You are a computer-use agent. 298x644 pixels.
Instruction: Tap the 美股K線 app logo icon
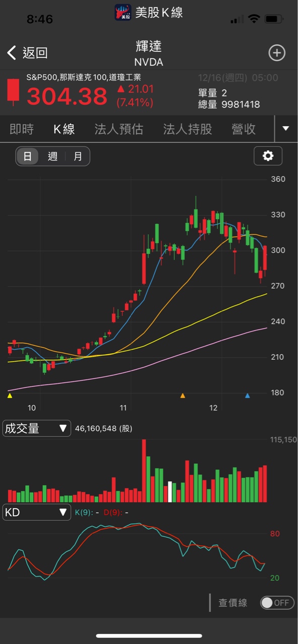(123, 12)
